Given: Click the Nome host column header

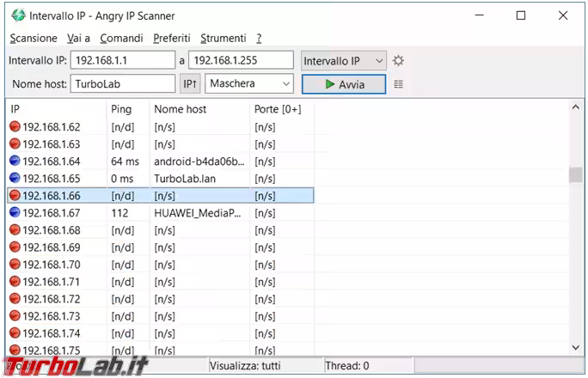Looking at the screenshot, I should tap(180, 109).
